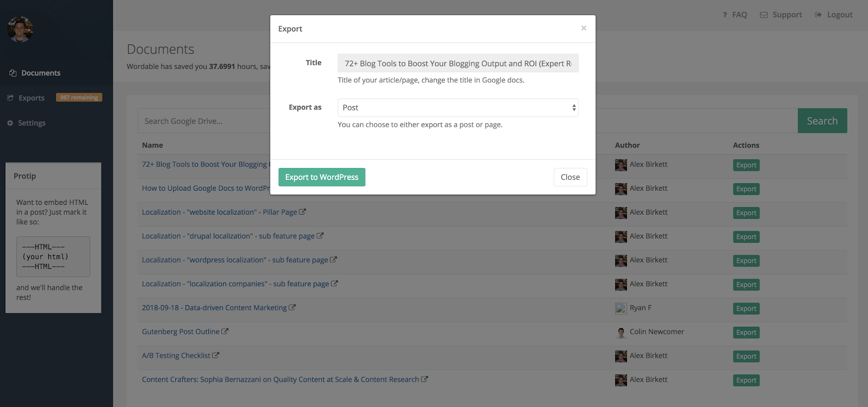Close the Export dialog with the X
Viewport: 868px width, 407px height.
pos(584,28)
